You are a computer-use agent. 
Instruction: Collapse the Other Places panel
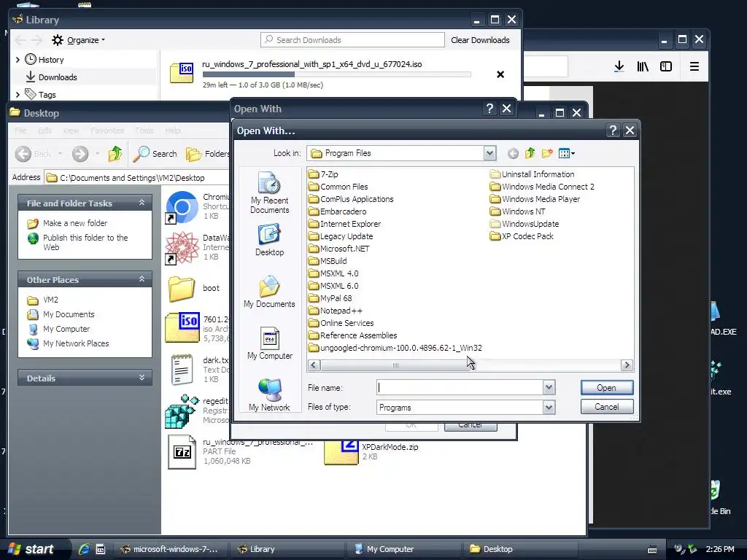(x=142, y=279)
